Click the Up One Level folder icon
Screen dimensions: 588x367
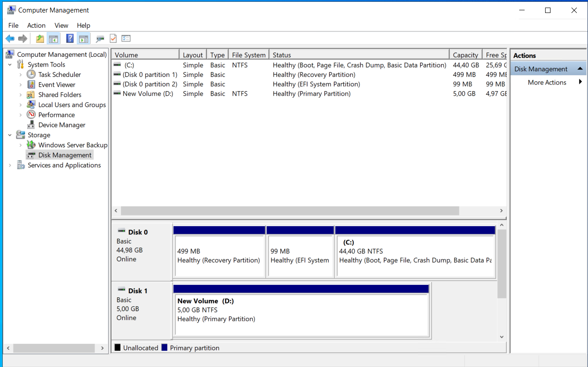pos(40,39)
